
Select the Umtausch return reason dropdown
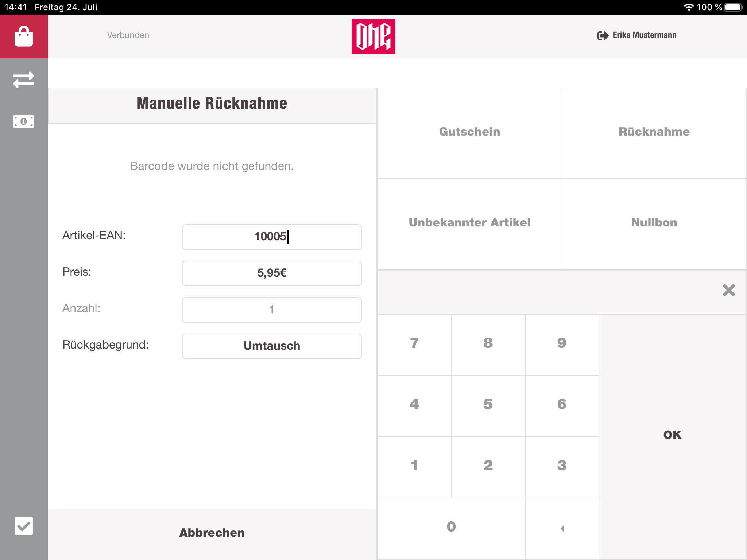click(271, 345)
